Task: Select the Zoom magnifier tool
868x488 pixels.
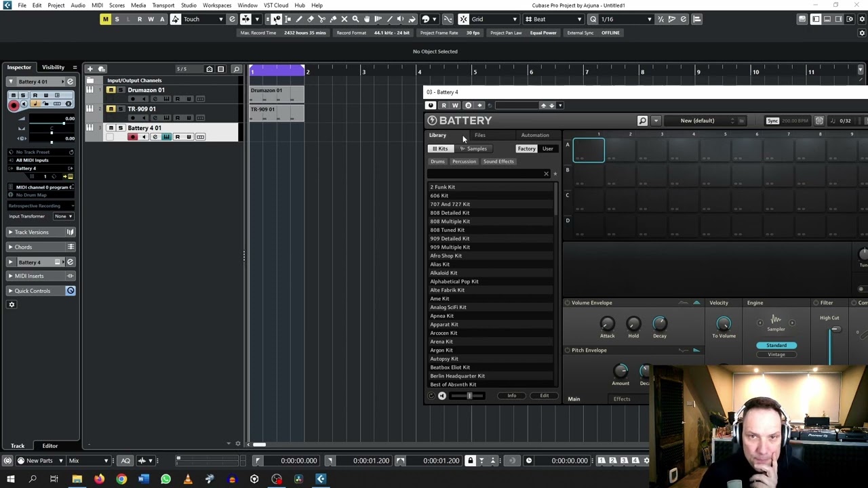Action: (x=355, y=19)
